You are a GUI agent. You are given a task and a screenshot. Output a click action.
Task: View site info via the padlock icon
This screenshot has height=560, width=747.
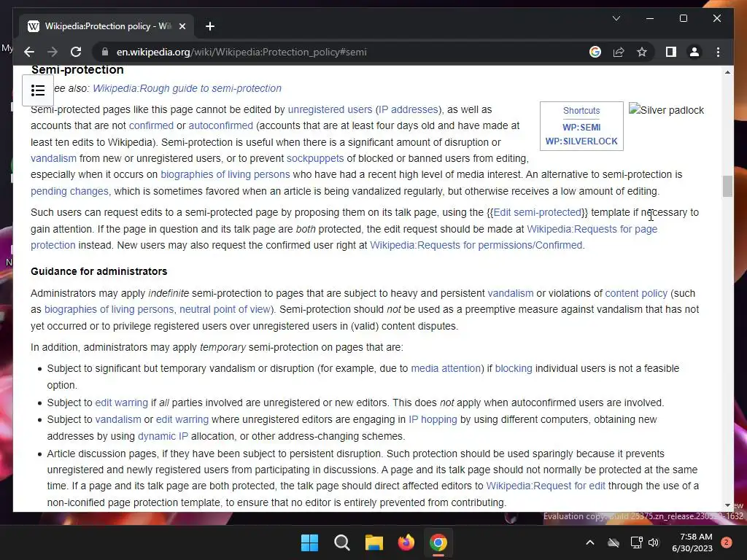(x=105, y=52)
